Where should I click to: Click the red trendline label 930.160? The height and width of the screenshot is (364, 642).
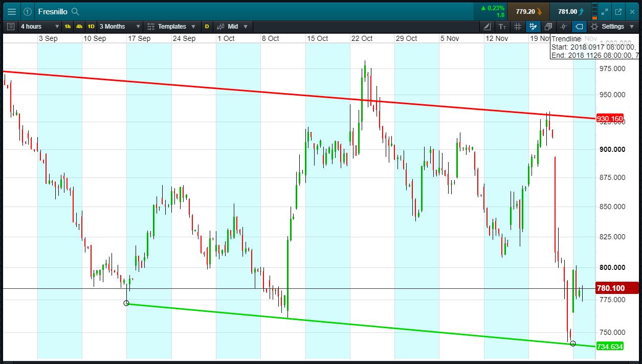[610, 119]
